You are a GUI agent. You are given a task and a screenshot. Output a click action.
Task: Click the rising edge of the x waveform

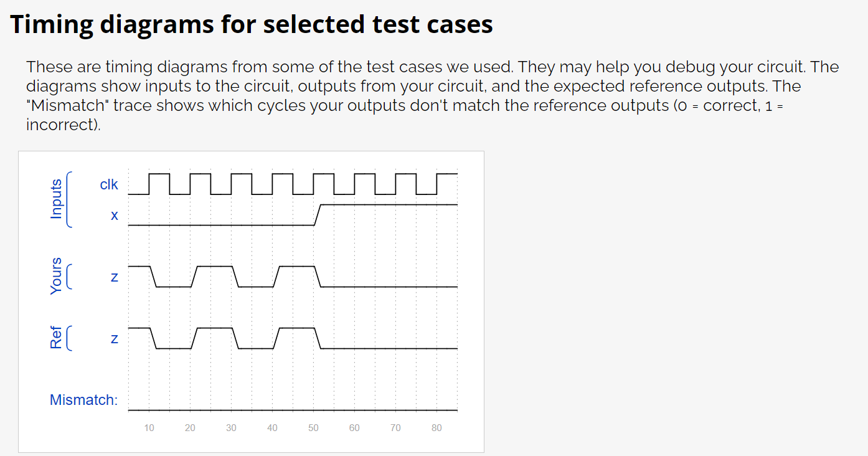coord(317,214)
